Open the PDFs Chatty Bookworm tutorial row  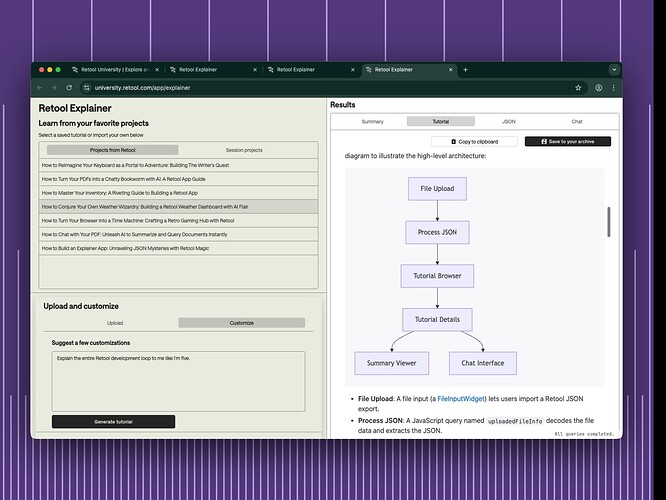pos(178,179)
